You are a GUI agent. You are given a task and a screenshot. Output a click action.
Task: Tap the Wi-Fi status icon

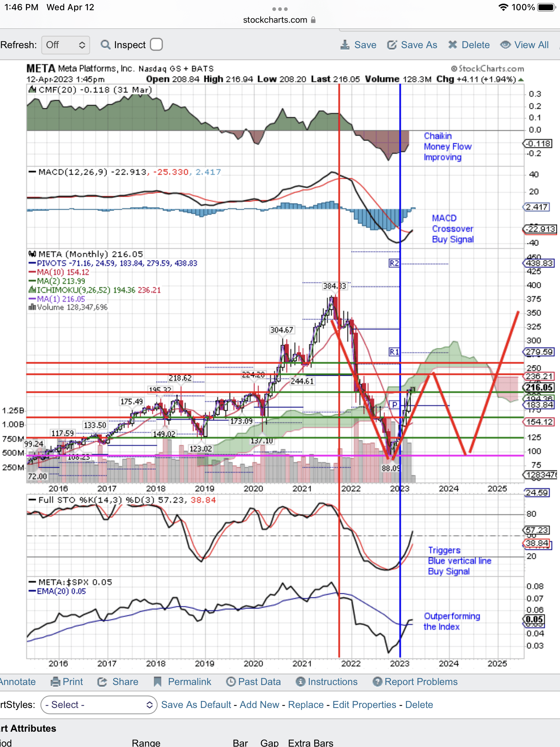(503, 7)
